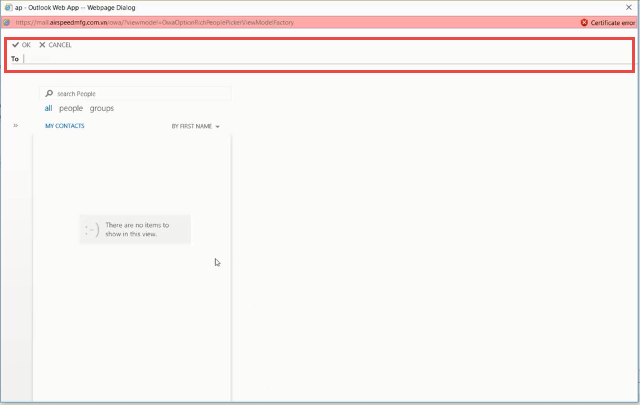Select the My Contacts folder heading
This screenshot has width=640, height=405.
click(65, 126)
